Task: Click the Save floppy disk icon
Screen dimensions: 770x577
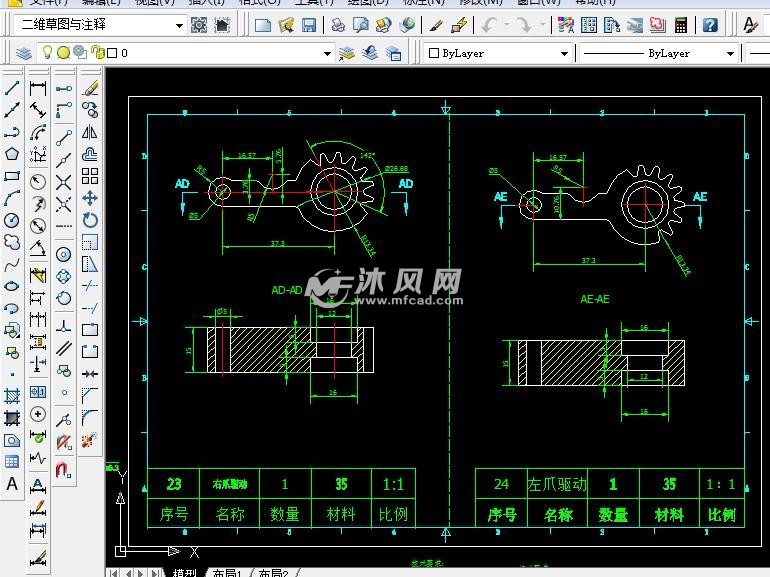Action: [x=309, y=25]
